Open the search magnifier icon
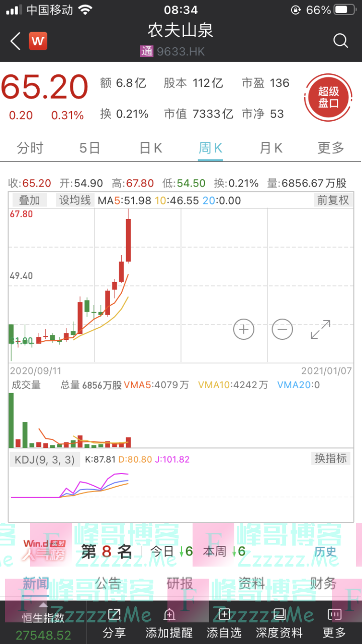 340,41
